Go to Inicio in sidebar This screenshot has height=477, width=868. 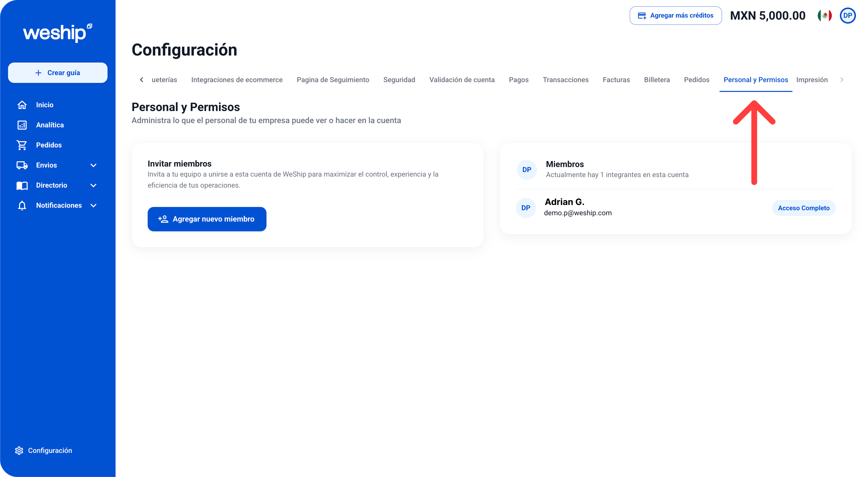tap(44, 105)
